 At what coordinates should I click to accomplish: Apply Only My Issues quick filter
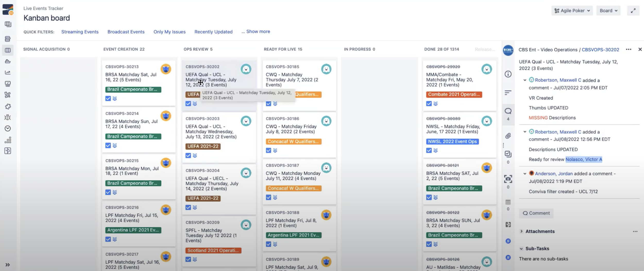[170, 32]
